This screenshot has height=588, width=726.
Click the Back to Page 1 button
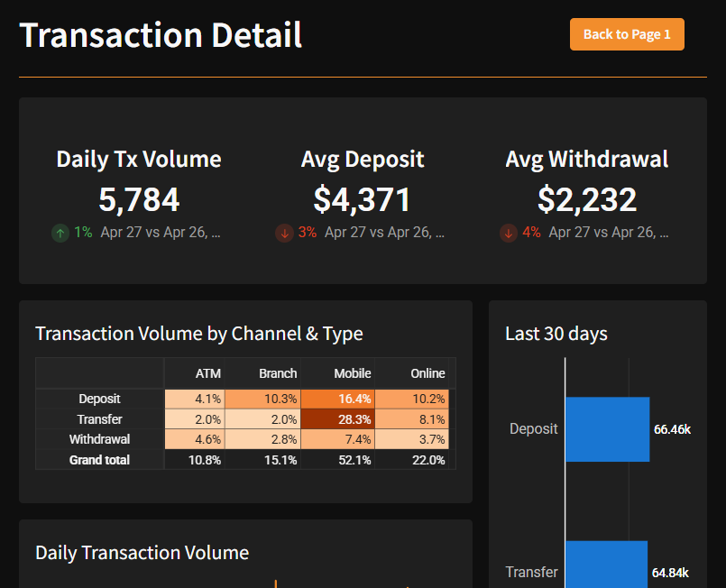point(627,34)
